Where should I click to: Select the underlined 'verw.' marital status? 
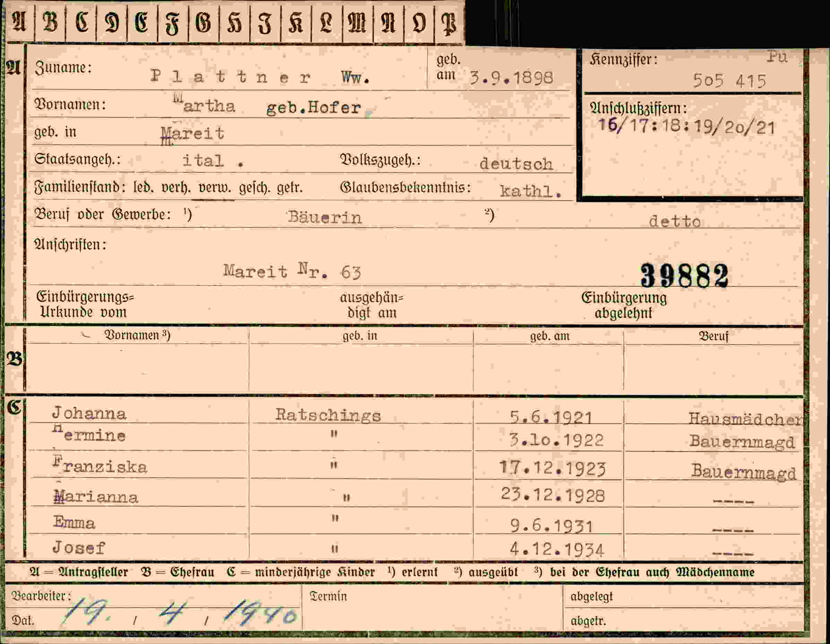(x=215, y=188)
